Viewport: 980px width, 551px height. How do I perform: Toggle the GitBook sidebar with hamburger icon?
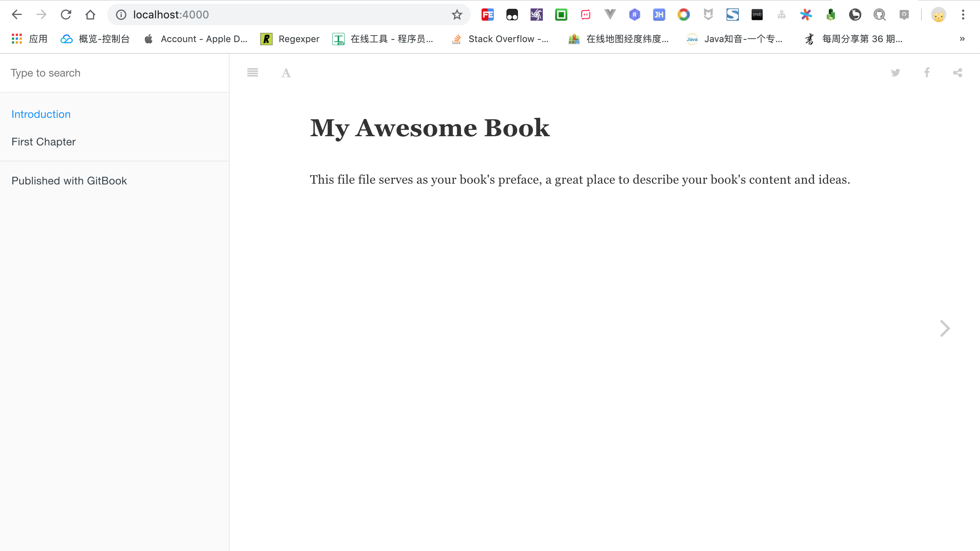coord(253,73)
